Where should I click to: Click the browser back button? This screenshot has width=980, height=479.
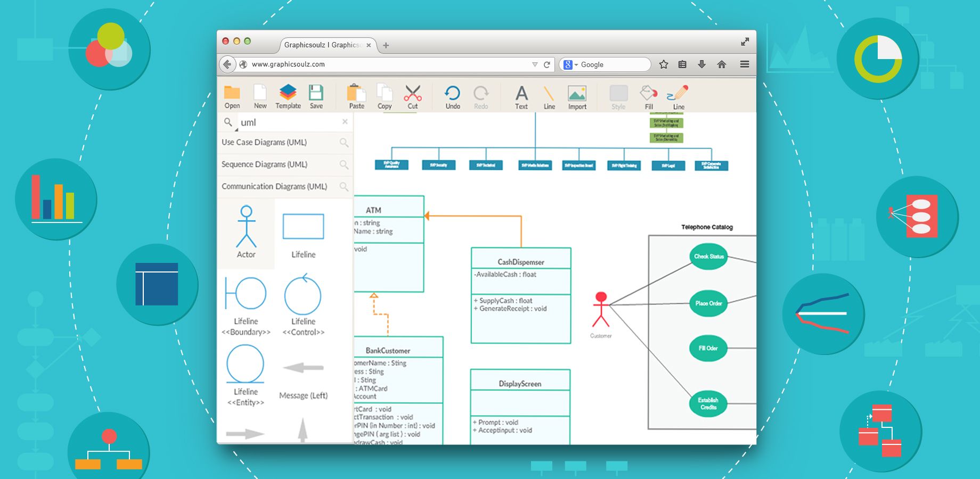[227, 64]
